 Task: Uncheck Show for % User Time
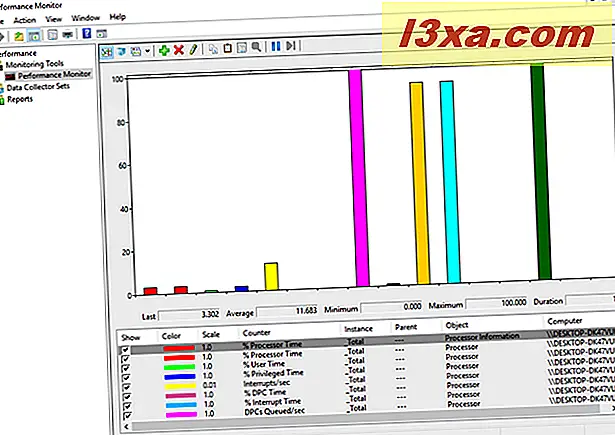click(x=126, y=368)
